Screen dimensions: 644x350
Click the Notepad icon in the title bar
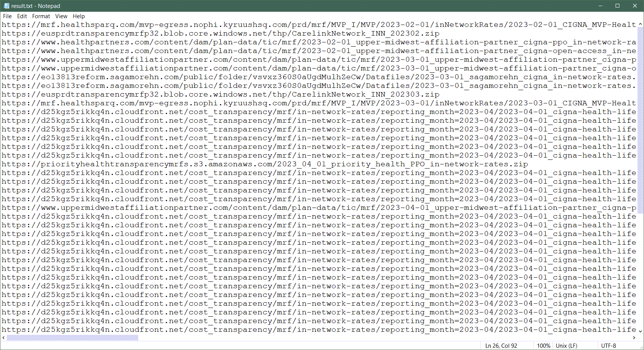(6, 6)
